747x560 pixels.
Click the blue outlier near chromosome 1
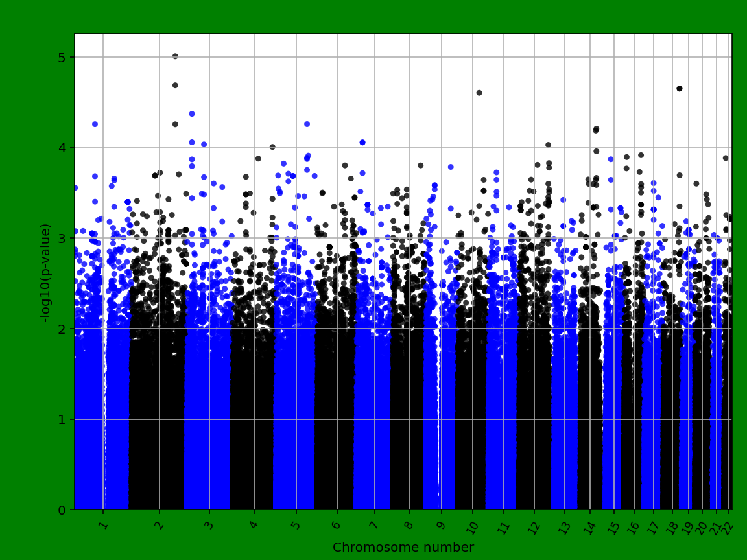point(94,123)
